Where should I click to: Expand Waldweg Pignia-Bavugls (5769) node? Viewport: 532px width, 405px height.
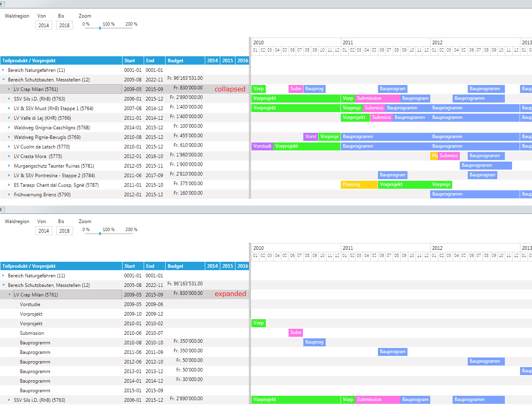(9, 137)
